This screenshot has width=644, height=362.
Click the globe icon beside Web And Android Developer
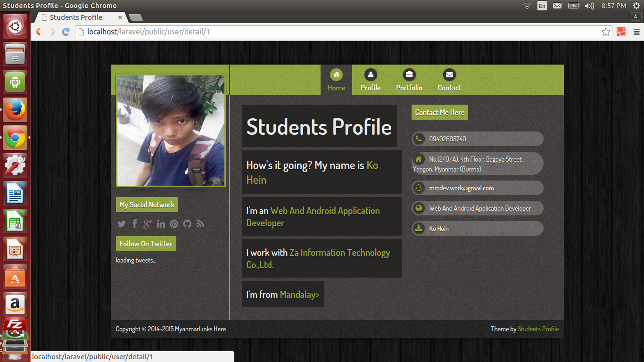point(420,208)
